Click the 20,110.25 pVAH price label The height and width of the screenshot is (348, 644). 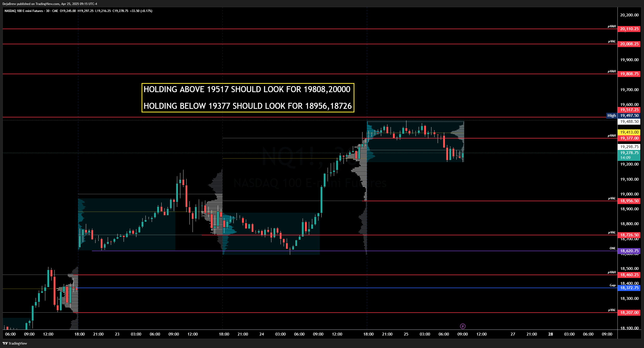pos(629,29)
